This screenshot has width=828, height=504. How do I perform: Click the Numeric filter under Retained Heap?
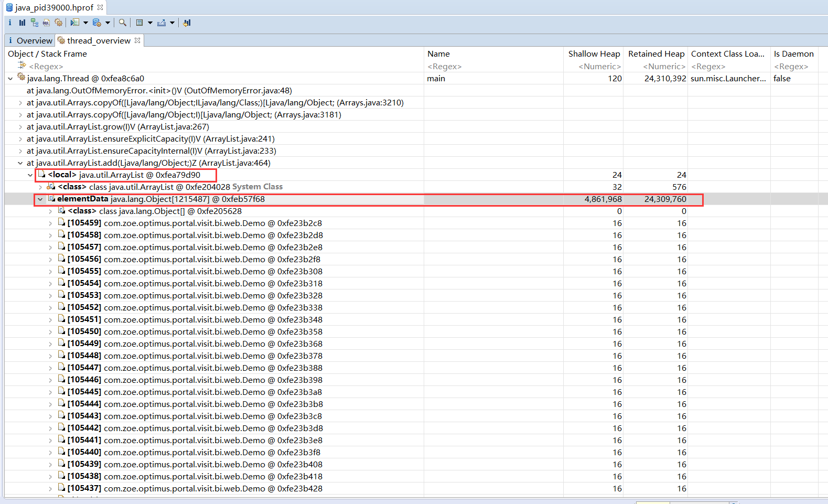[664, 67]
